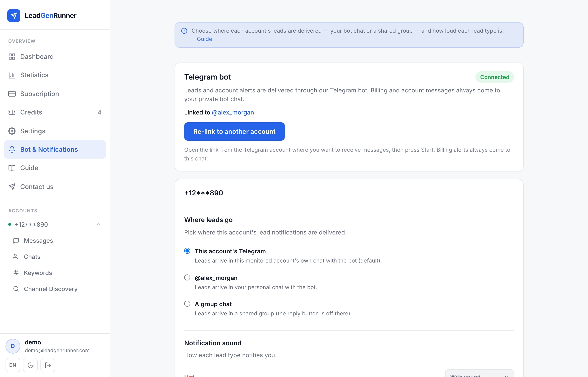Viewport: 588px width, 377px height.
Task: Switch language with the EN button
Action: [x=13, y=365]
